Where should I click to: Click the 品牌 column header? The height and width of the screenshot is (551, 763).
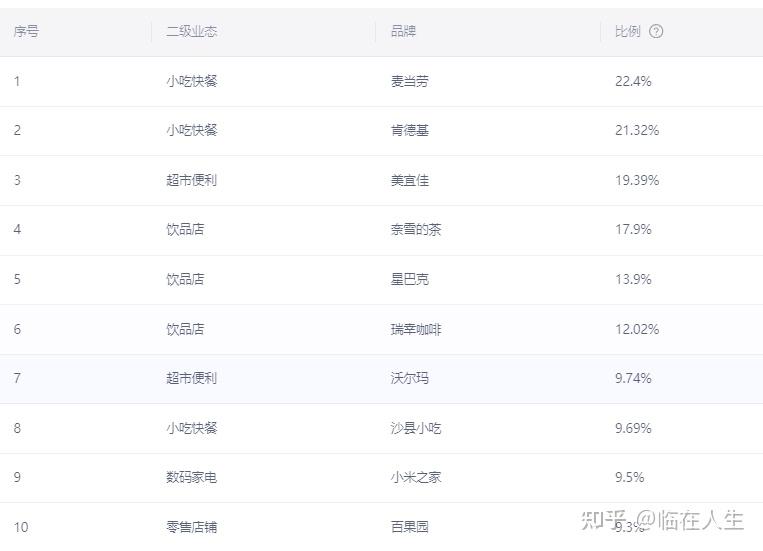[403, 32]
